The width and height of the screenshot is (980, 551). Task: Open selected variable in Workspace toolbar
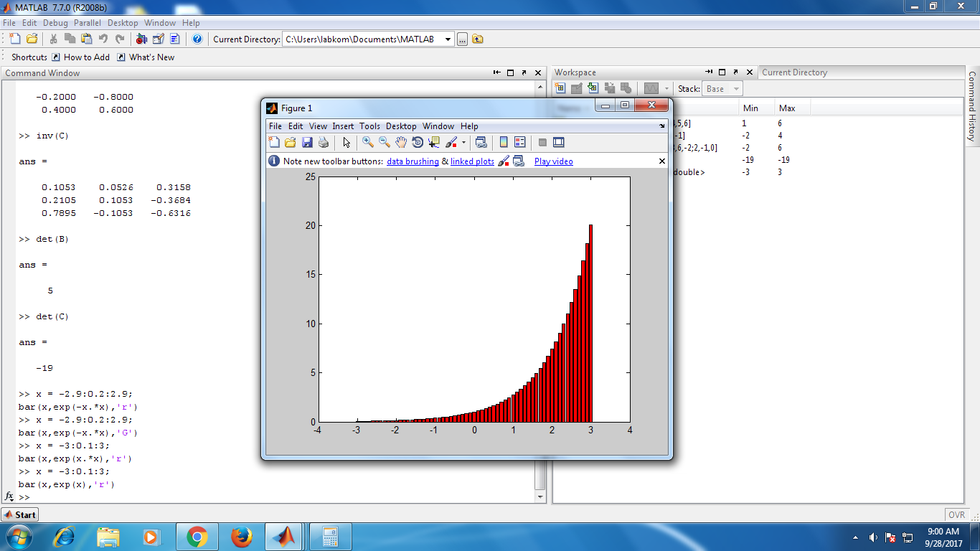[577, 88]
